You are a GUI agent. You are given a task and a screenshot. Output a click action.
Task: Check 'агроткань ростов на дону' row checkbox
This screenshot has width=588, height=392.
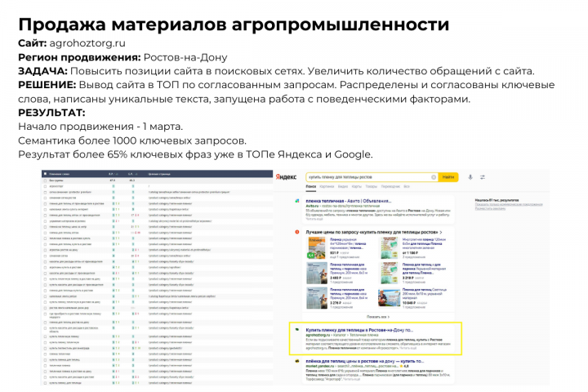coord(46,250)
